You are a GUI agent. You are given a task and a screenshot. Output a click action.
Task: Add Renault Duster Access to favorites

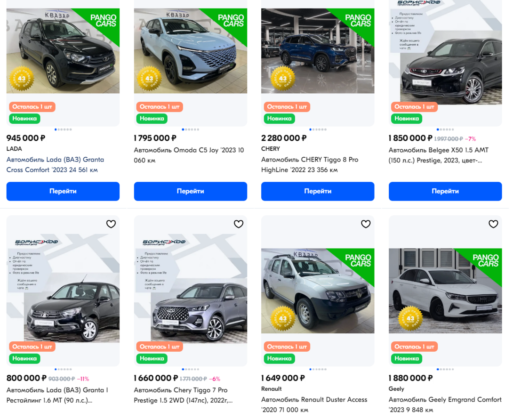(x=366, y=224)
